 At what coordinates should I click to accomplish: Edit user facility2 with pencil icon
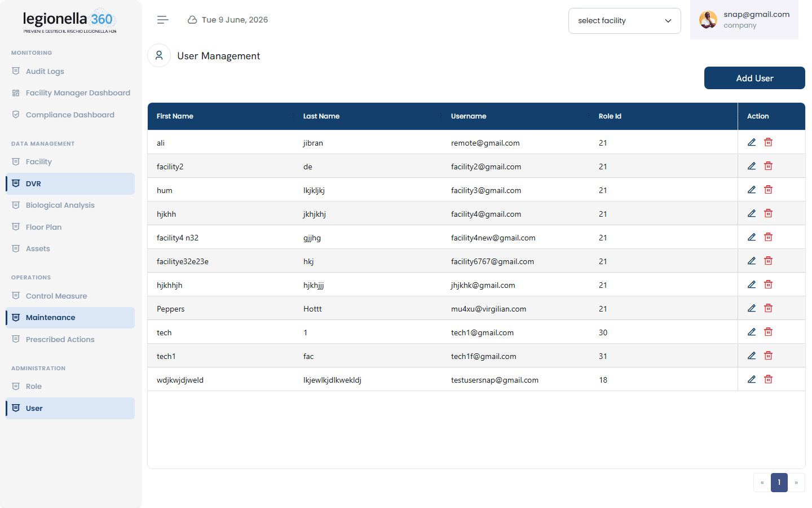pos(752,166)
